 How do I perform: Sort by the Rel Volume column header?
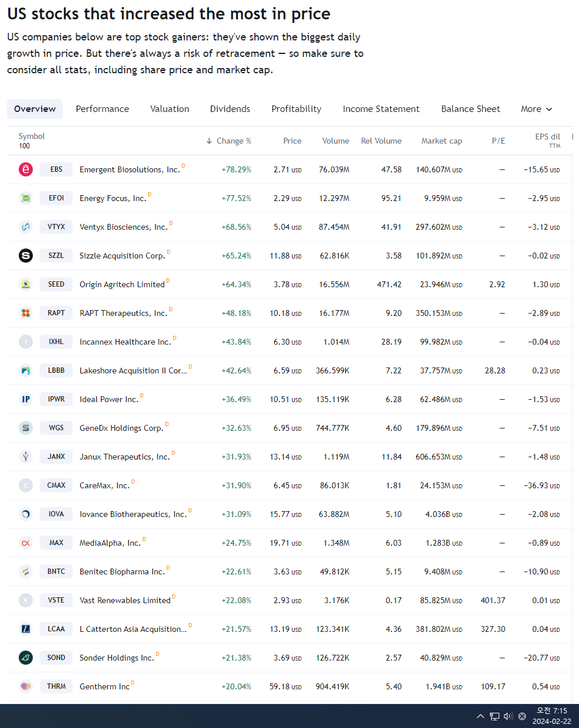pyautogui.click(x=382, y=141)
